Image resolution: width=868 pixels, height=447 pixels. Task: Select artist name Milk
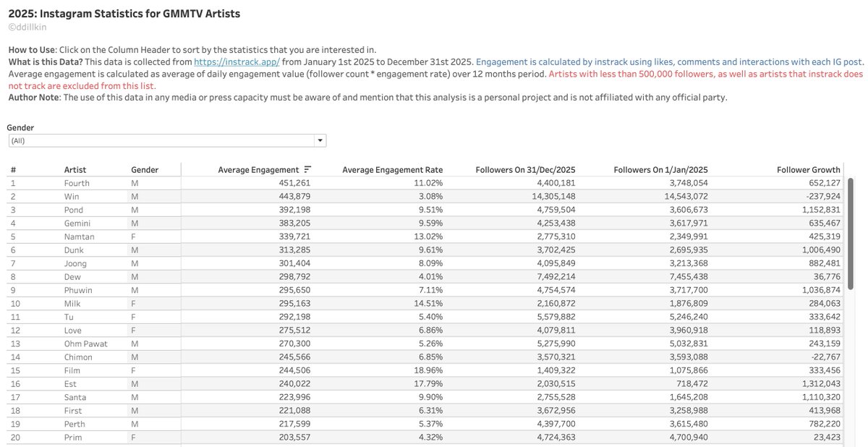[x=72, y=304]
